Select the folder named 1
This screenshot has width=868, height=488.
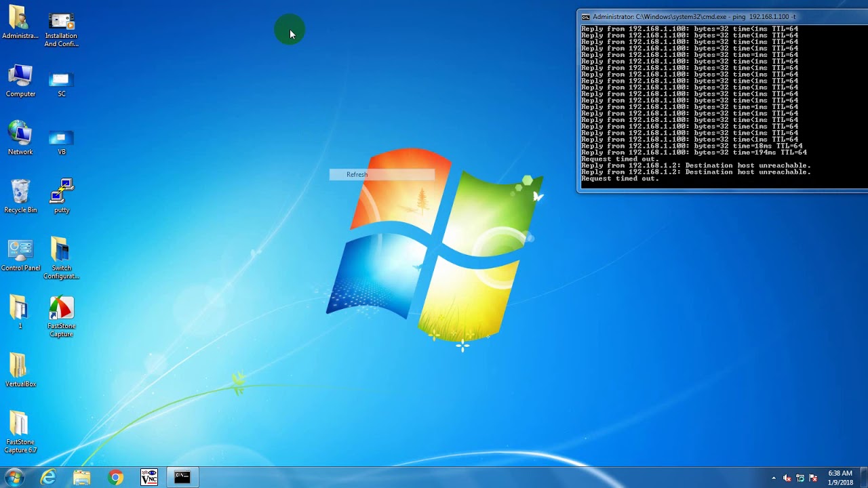(x=20, y=312)
